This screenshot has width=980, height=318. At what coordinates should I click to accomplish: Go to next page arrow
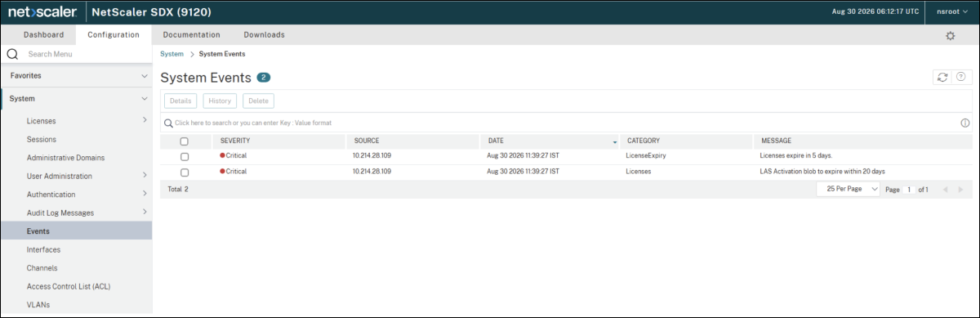pyautogui.click(x=960, y=189)
